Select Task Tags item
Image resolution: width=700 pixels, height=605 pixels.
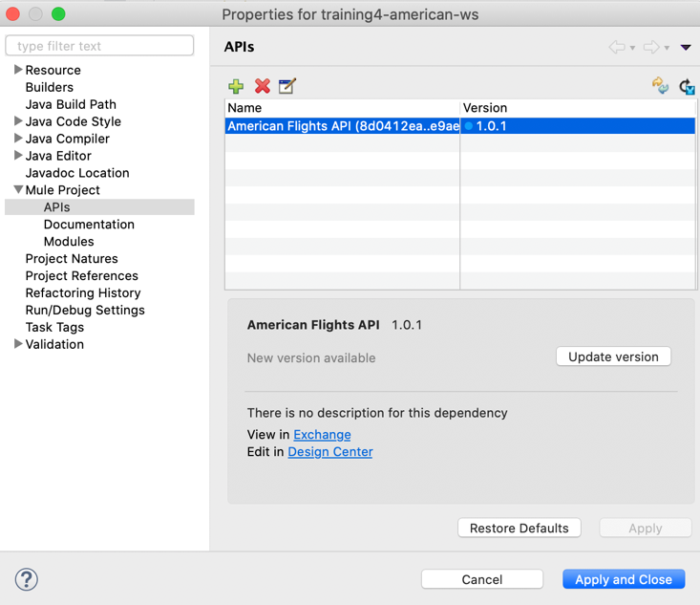(x=54, y=327)
